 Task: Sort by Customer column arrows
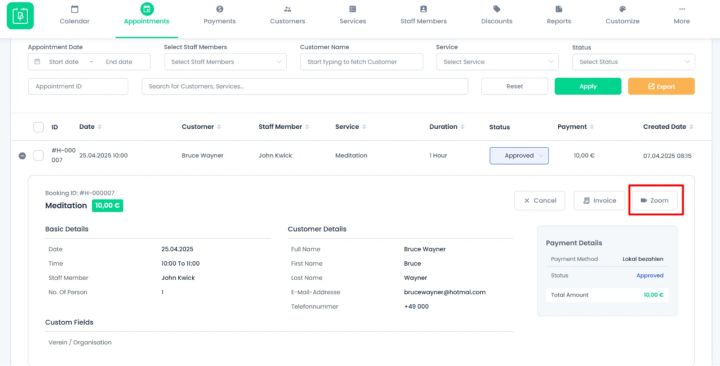tap(219, 127)
